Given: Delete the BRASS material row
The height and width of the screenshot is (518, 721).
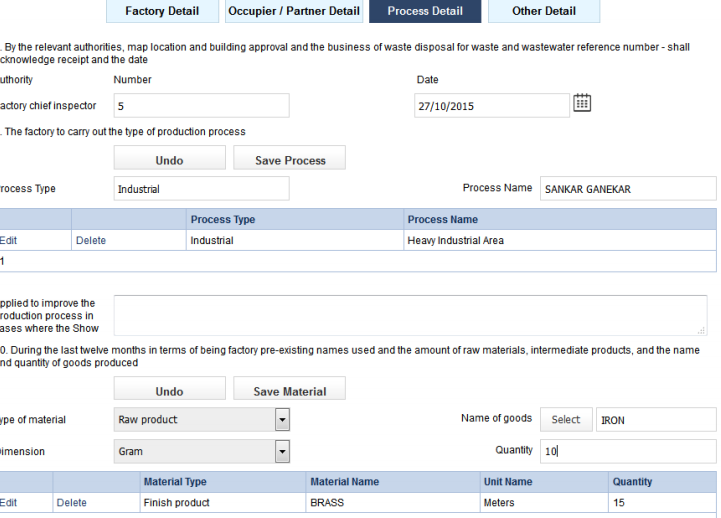Looking at the screenshot, I should click(71, 503).
